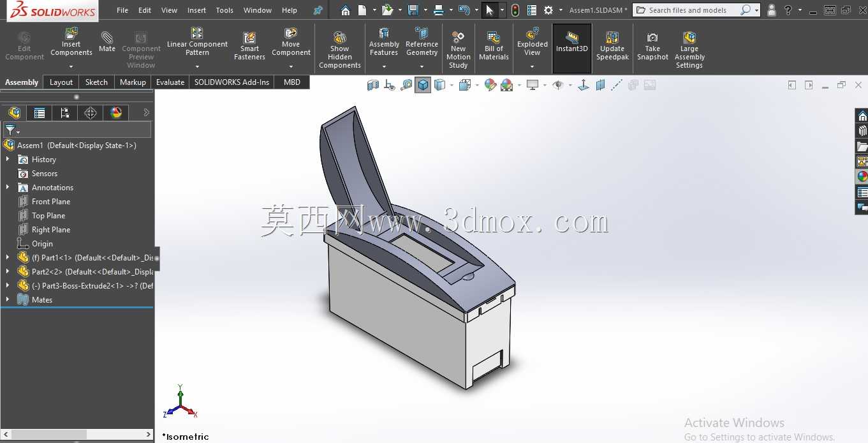Select the Origin item
Viewport: 868px width, 443px height.
pyautogui.click(x=42, y=243)
